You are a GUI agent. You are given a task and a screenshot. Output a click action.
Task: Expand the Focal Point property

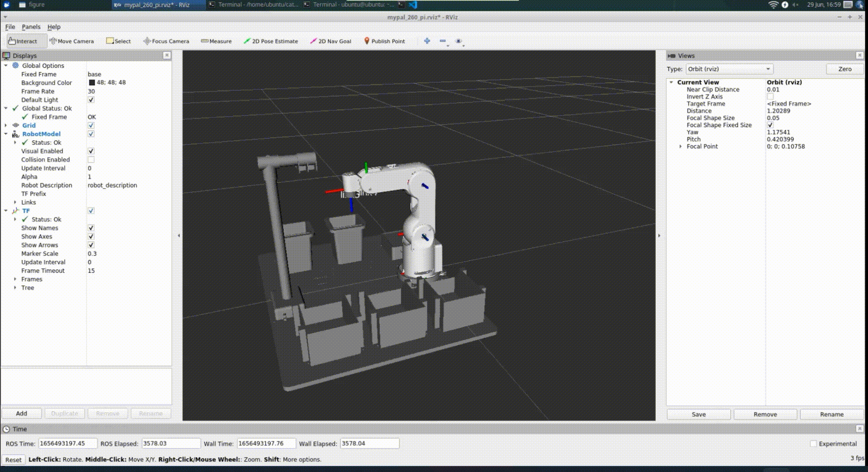point(680,146)
